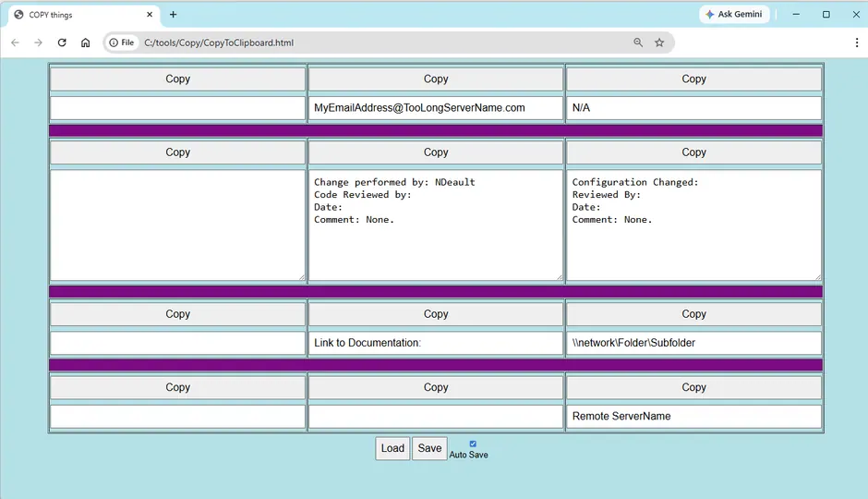Click the empty input left of Link to Documentation

tap(177, 343)
